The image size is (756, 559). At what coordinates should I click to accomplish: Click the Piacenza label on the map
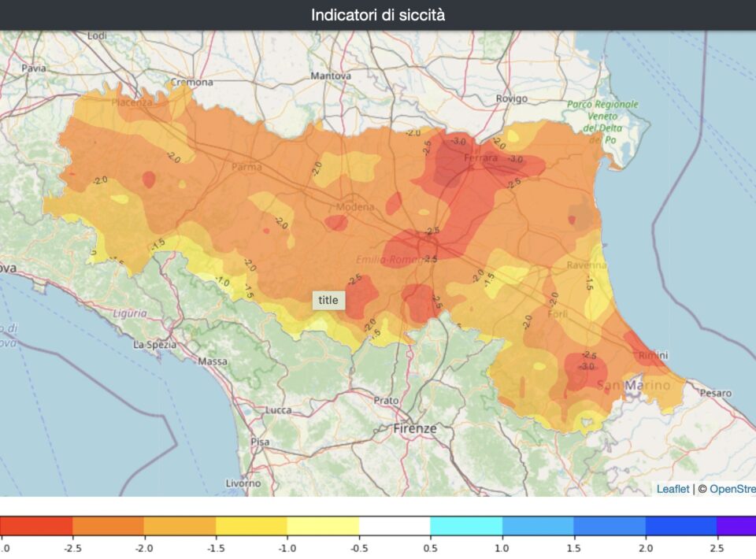(131, 103)
